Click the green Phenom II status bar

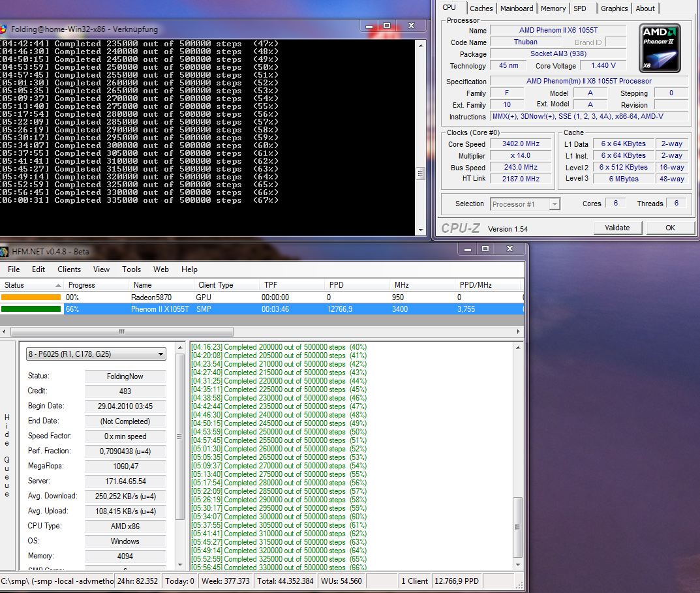pos(31,309)
